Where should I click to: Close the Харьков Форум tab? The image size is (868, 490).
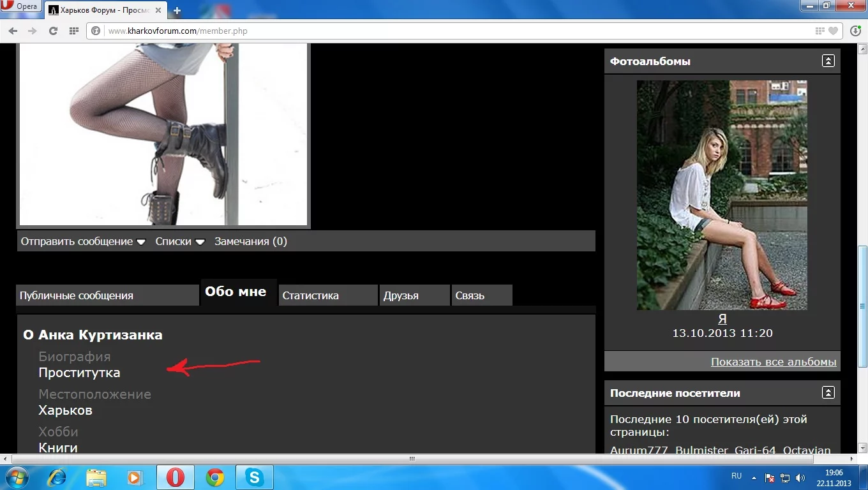pyautogui.click(x=158, y=10)
